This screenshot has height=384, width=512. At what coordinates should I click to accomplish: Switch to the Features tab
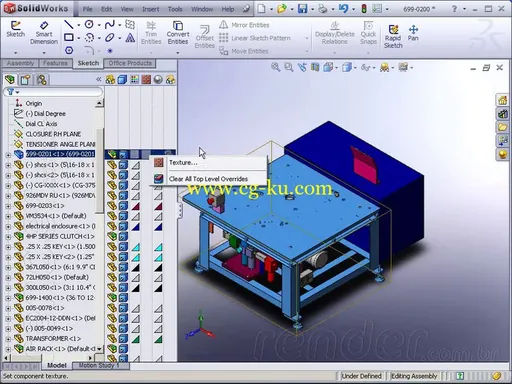(55, 63)
